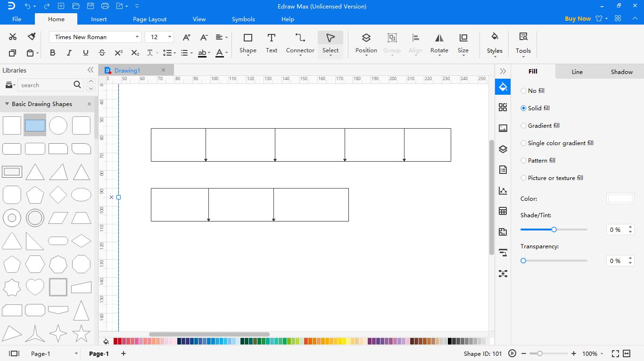The height and width of the screenshot is (361, 644).
Task: Switch to the Page Layout tab
Action: pos(150,19)
